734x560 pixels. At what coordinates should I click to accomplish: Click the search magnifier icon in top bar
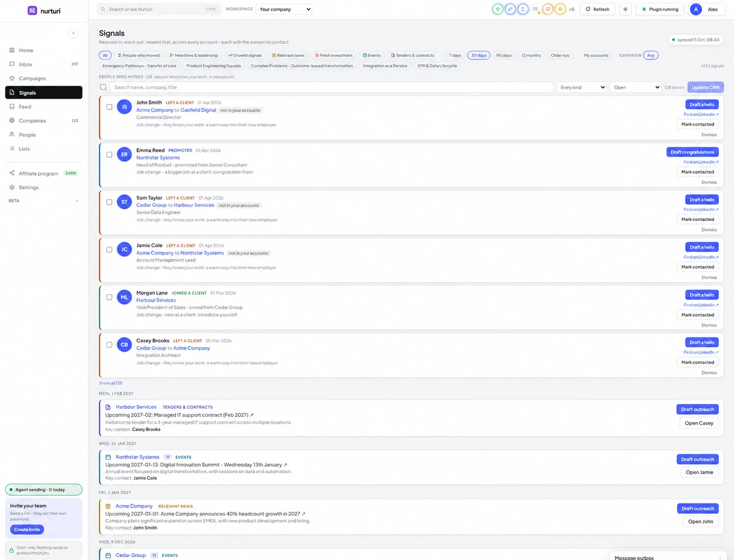103,9
